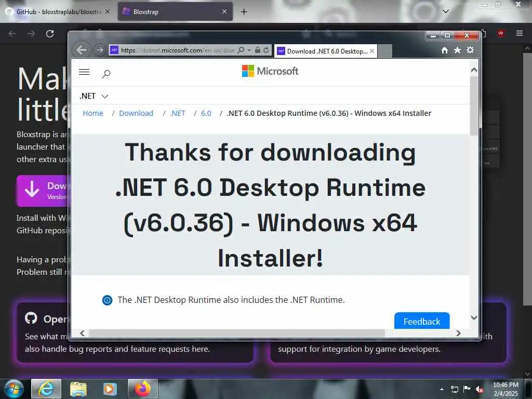Switch to Firefox from the taskbar
The image size is (532, 399).
click(142, 389)
